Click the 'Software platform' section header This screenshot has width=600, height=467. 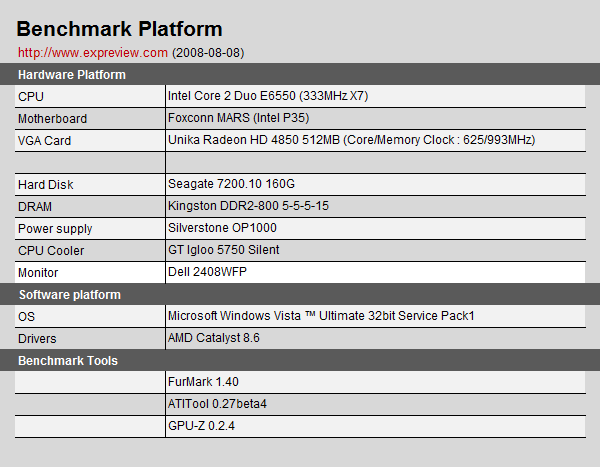click(70, 295)
